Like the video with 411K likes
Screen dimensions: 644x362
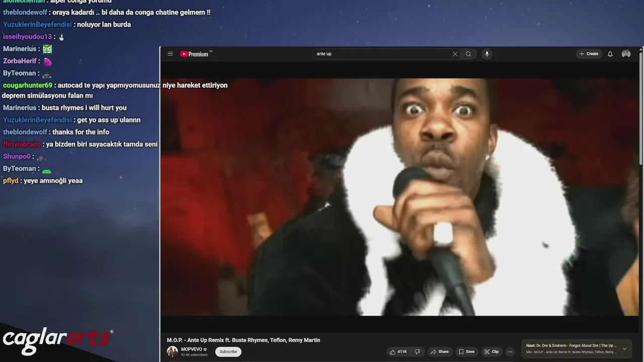pos(398,351)
